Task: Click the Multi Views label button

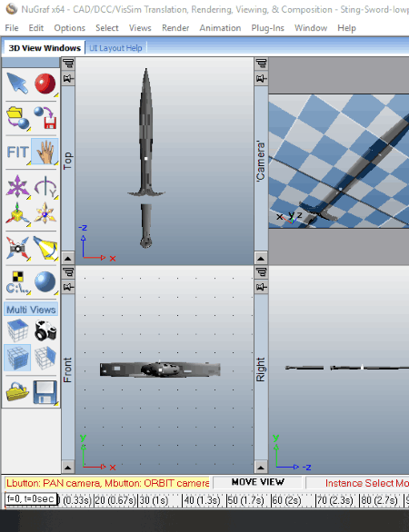Action: [x=31, y=310]
